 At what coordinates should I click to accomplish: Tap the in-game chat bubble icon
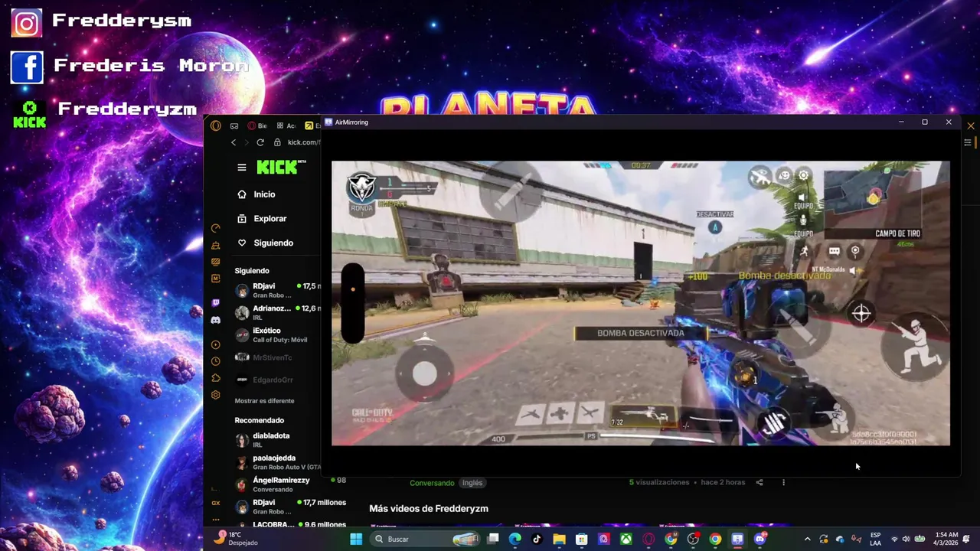834,251
